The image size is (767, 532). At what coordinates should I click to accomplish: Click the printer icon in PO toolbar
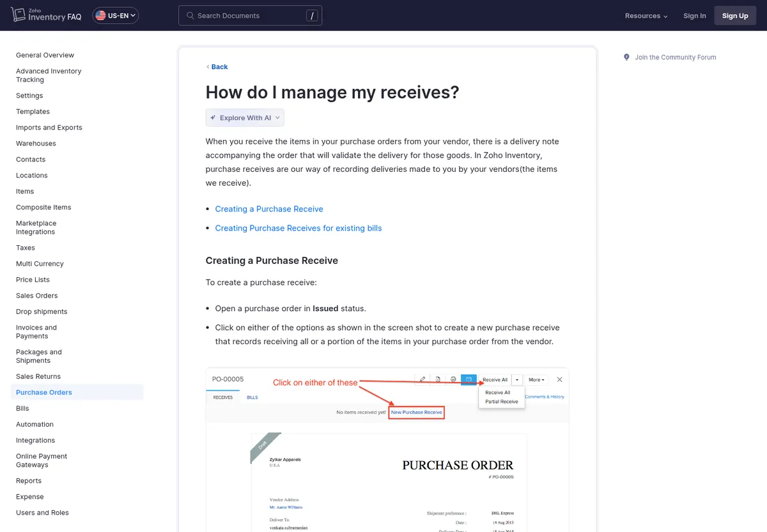(453, 379)
